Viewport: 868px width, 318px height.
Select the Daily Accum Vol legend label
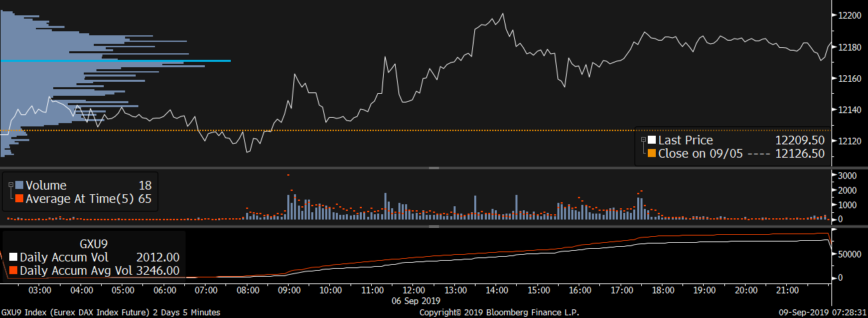(64, 257)
